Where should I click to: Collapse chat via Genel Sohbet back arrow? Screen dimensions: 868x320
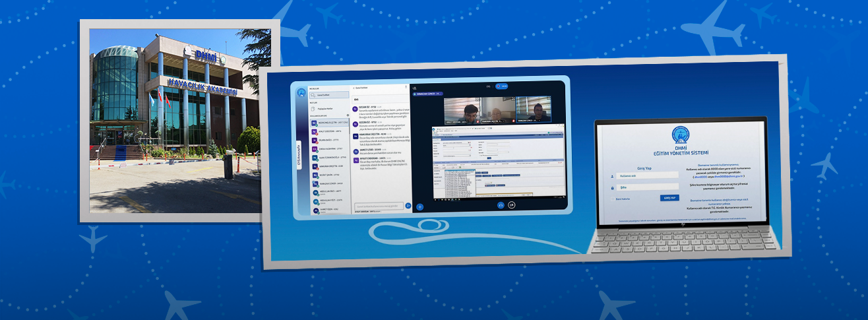pos(354,88)
